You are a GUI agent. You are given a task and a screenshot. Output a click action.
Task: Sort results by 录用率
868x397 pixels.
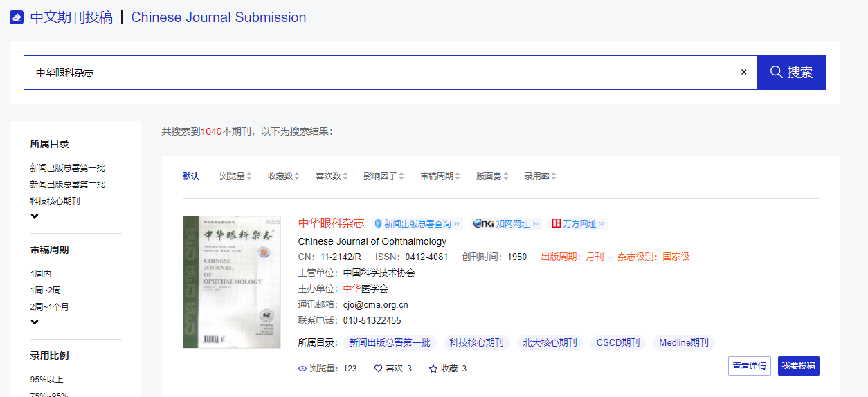540,176
